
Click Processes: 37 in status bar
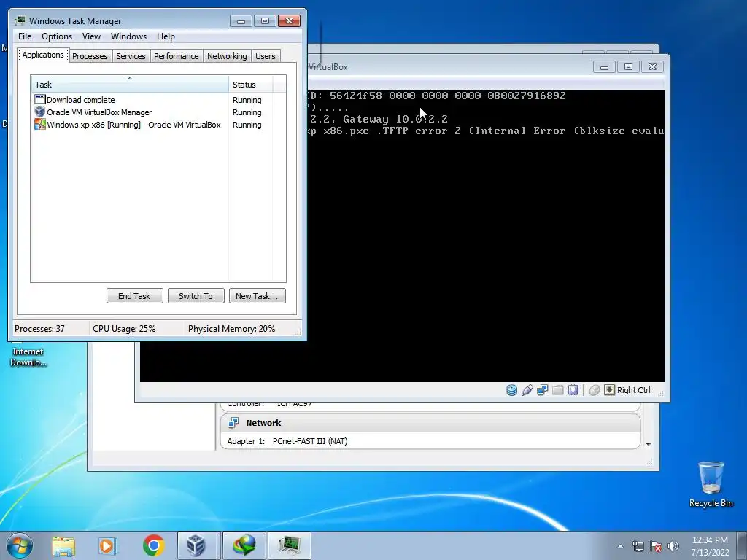(x=39, y=329)
